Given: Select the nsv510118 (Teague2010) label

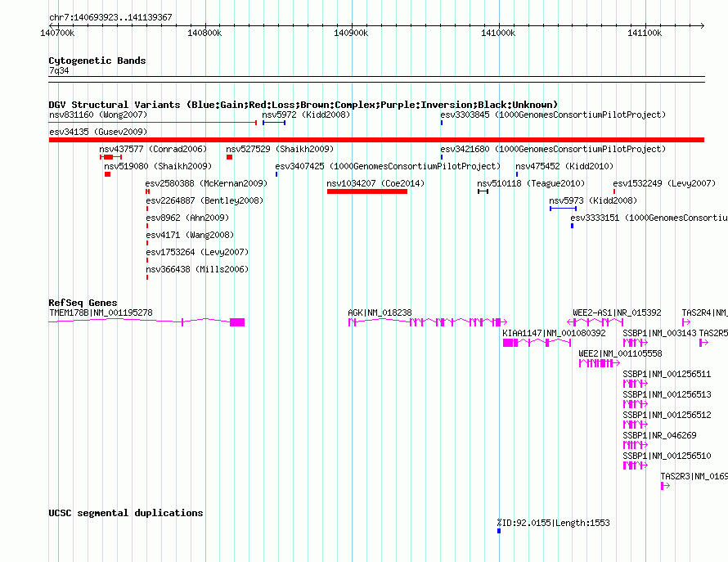Looking at the screenshot, I should point(531,183).
